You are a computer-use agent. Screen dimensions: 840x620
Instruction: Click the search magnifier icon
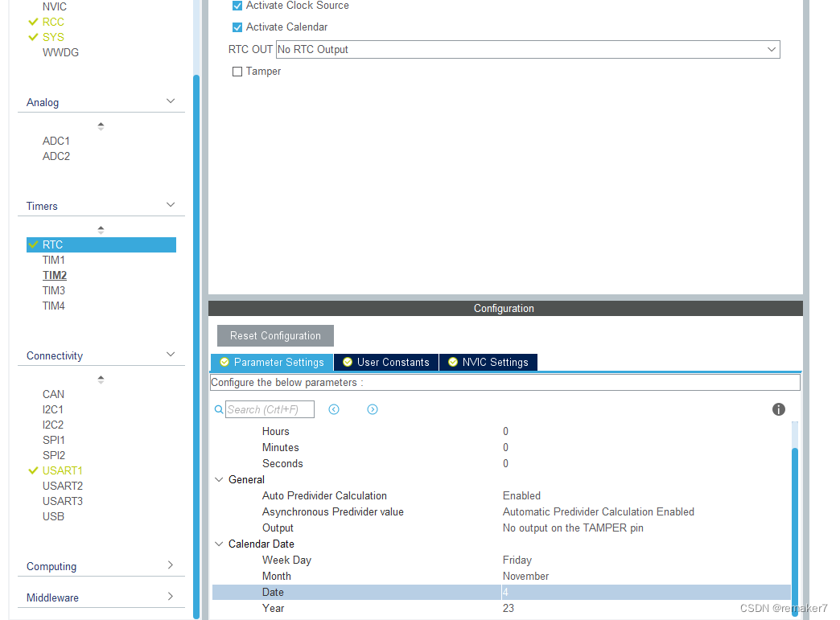coord(219,409)
